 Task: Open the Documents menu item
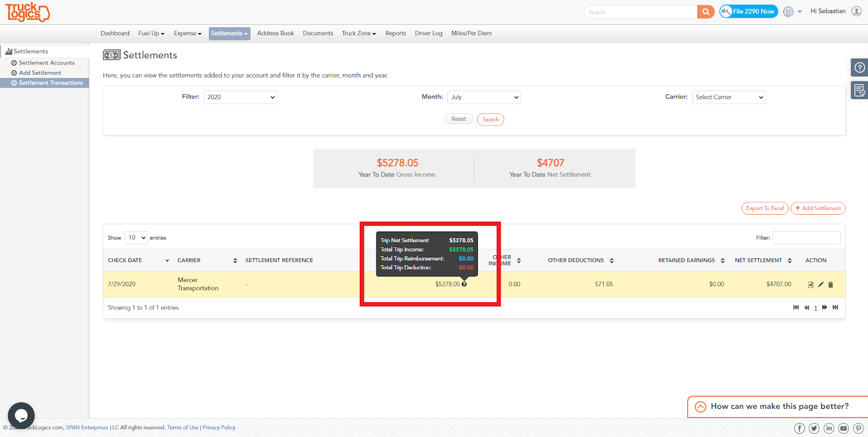(x=318, y=34)
